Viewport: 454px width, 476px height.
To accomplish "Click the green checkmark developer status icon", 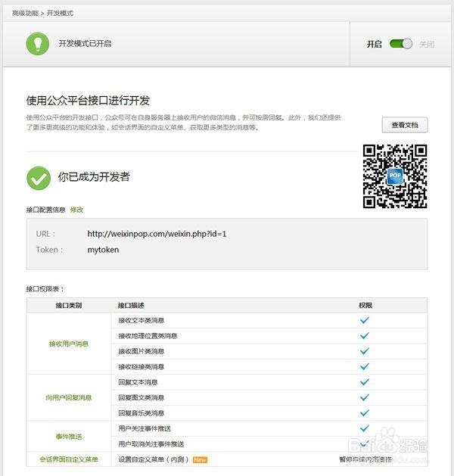I will coord(39,178).
